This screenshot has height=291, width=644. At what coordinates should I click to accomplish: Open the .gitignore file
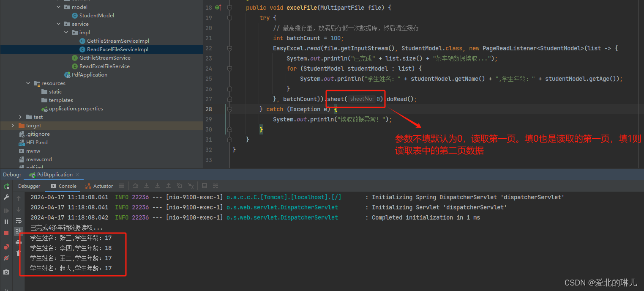coord(38,134)
